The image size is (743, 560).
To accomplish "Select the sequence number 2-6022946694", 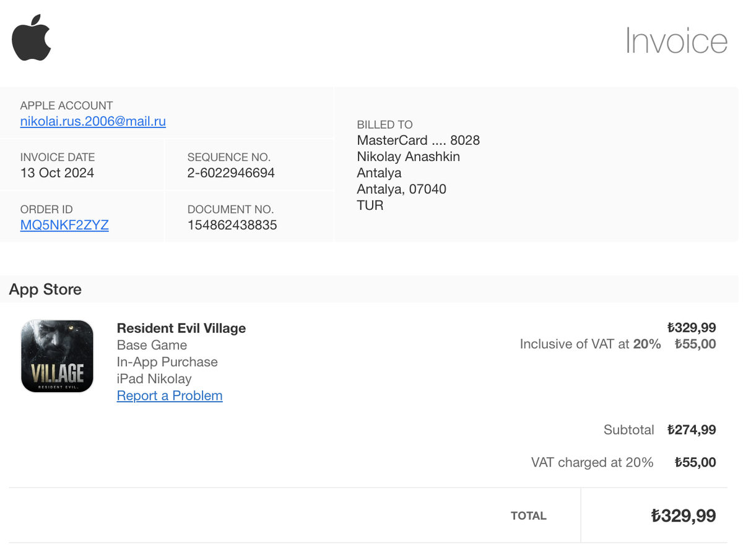I will (x=231, y=173).
